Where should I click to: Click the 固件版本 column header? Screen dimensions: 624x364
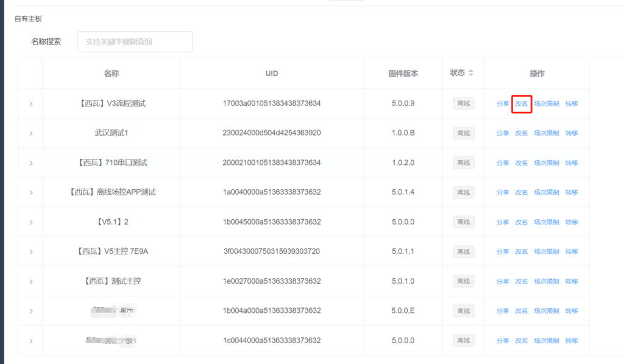point(403,74)
